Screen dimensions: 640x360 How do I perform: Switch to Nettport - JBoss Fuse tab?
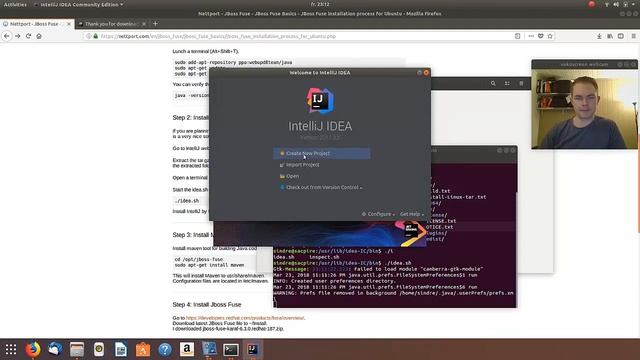(x=34, y=24)
